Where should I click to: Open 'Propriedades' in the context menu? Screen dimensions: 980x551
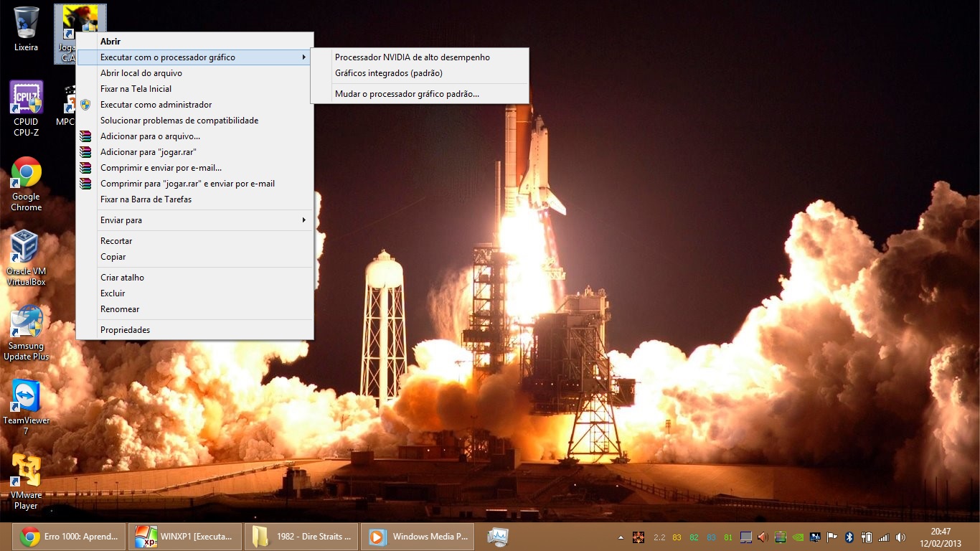coord(125,330)
